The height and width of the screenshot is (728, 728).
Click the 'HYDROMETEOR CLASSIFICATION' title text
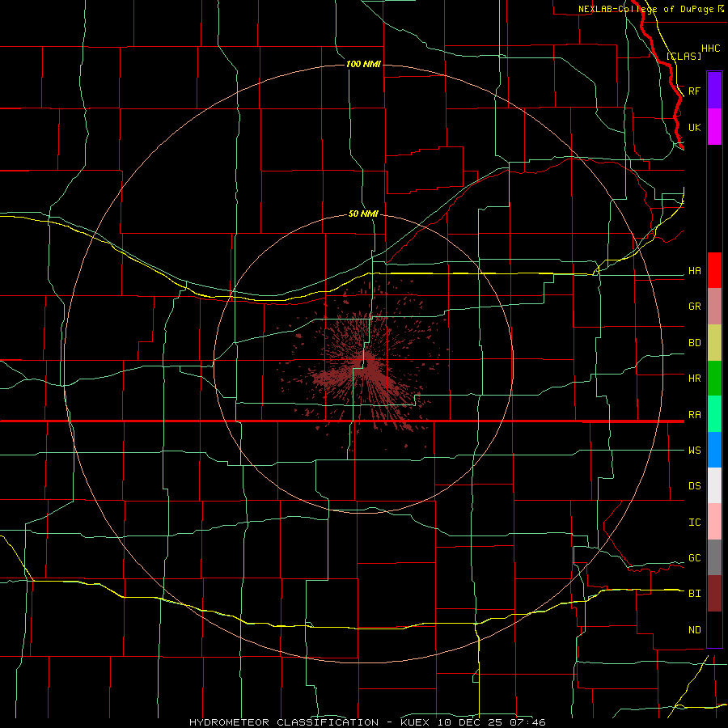[x=284, y=722]
